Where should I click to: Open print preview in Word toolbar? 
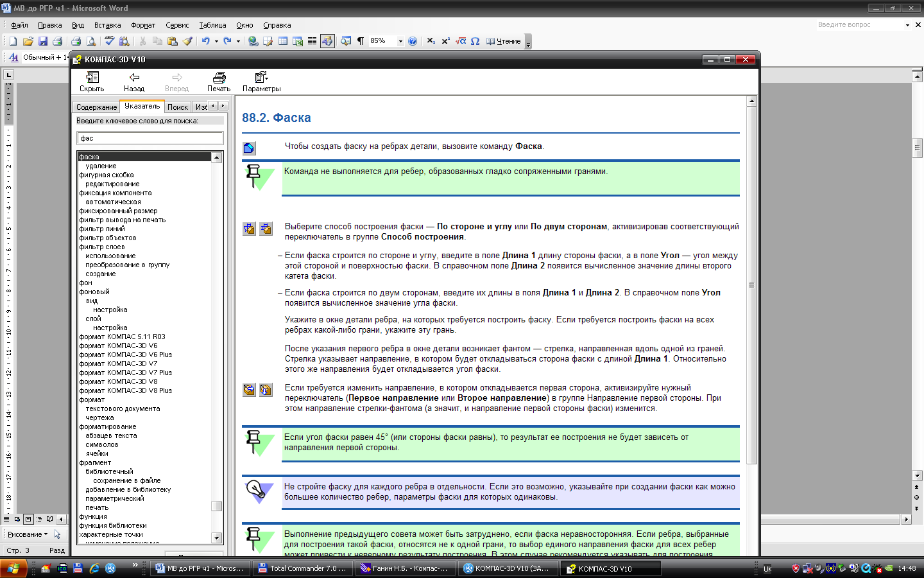point(91,41)
